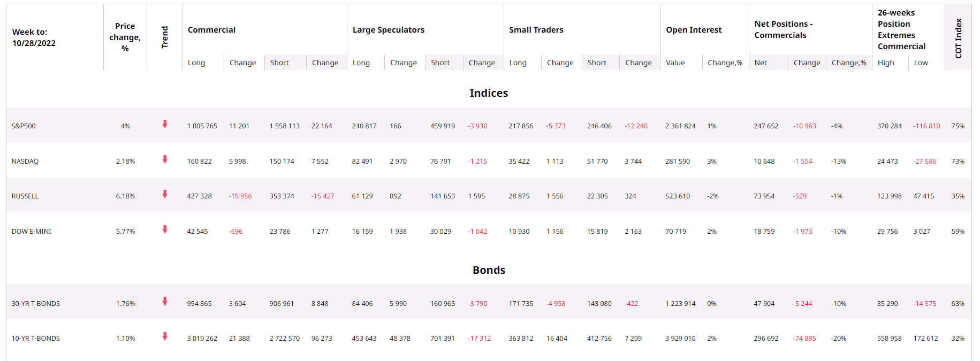Click the rotated COT Index header
The height and width of the screenshot is (361, 980).
[x=959, y=38]
